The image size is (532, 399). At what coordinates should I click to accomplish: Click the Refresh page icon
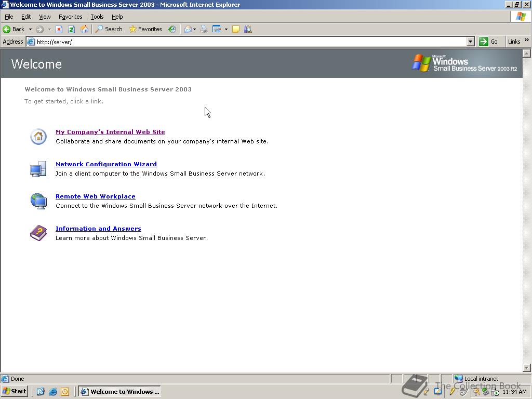71,29
